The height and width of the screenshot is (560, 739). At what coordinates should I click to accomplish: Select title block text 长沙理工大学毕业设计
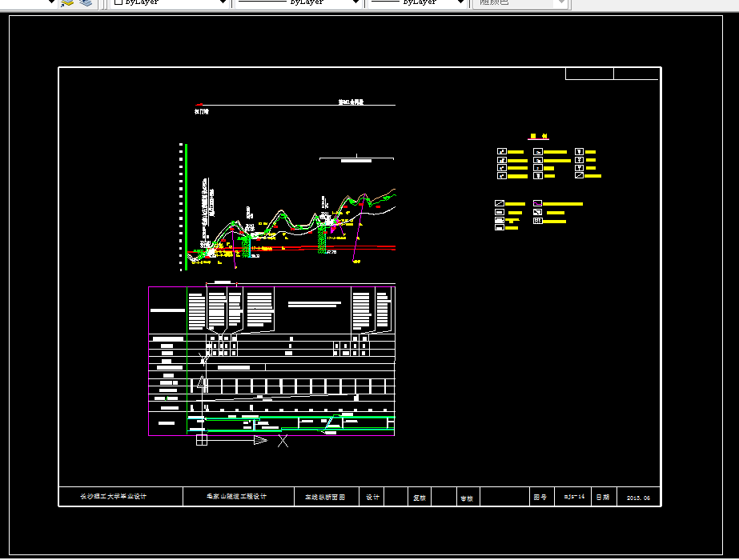click(x=113, y=497)
